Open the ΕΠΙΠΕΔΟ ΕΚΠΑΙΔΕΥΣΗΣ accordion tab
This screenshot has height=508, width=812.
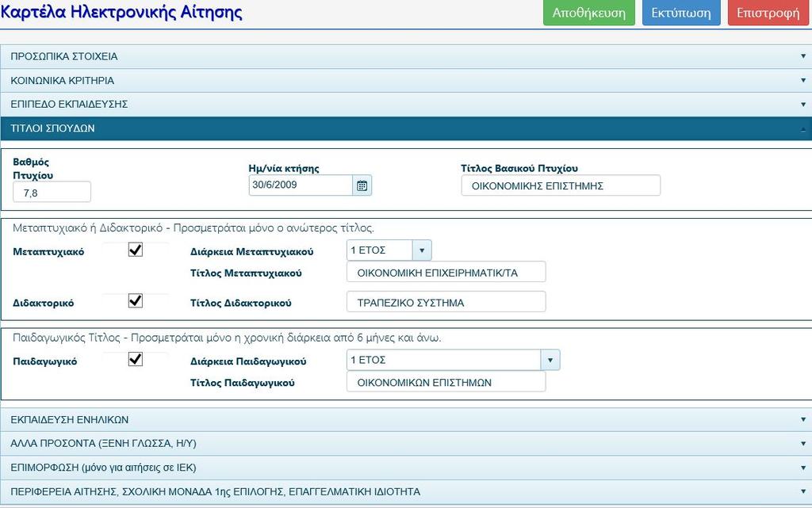(406, 104)
